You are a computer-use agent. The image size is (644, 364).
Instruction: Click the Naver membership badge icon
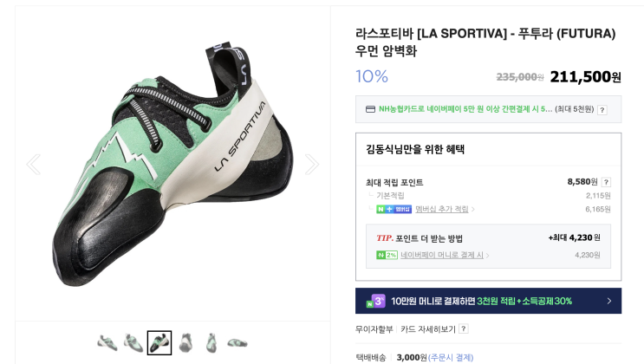tap(394, 209)
